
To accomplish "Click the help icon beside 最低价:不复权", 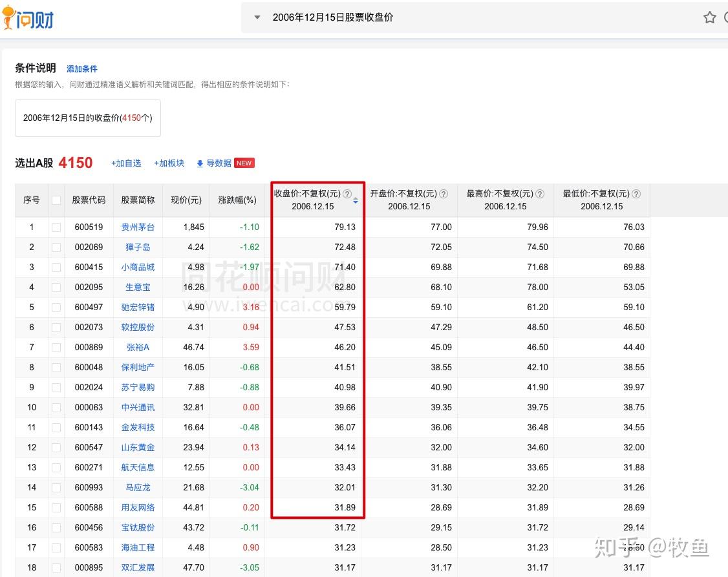I will (636, 194).
